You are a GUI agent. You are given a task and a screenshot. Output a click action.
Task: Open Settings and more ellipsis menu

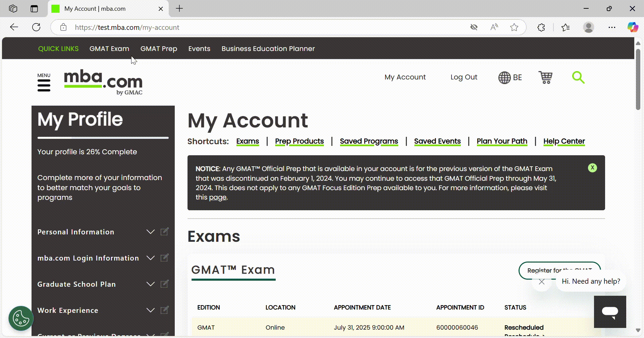pos(612,27)
